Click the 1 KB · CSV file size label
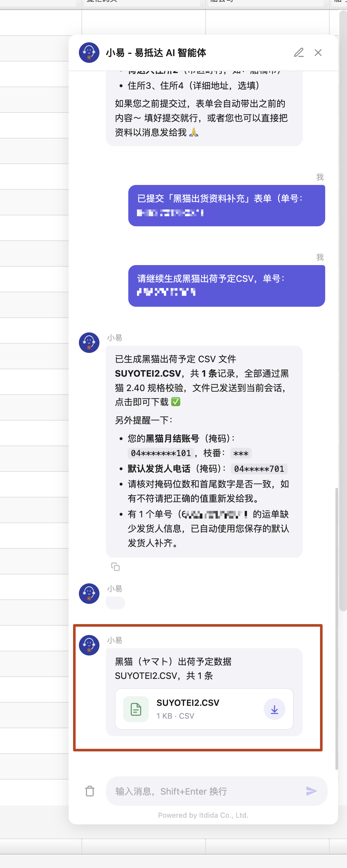The image size is (347, 868). coord(175,716)
